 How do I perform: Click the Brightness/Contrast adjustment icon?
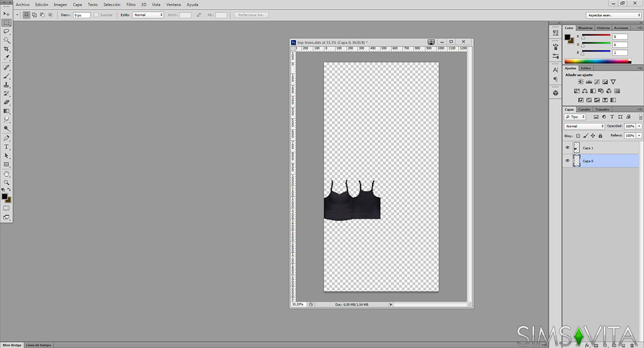pyautogui.click(x=581, y=82)
